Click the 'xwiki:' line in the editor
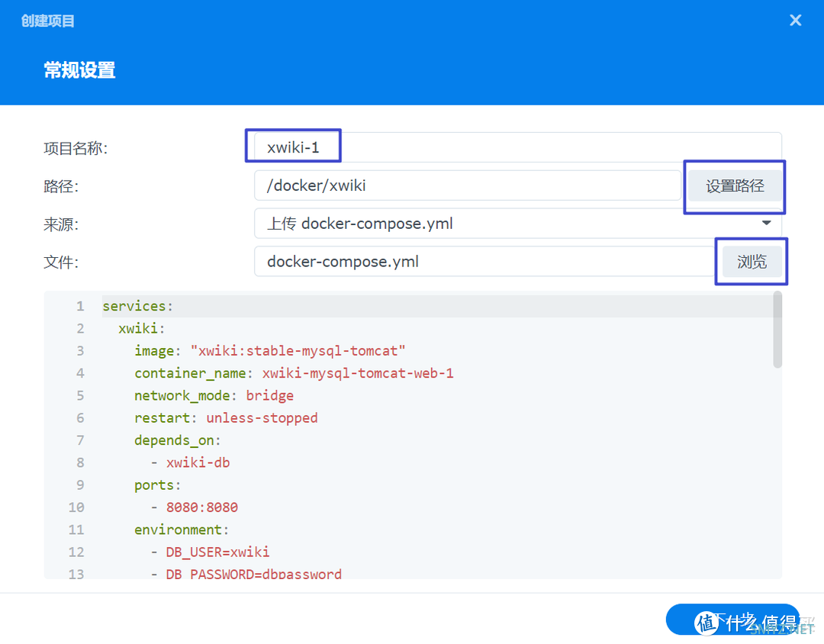 [x=142, y=329]
